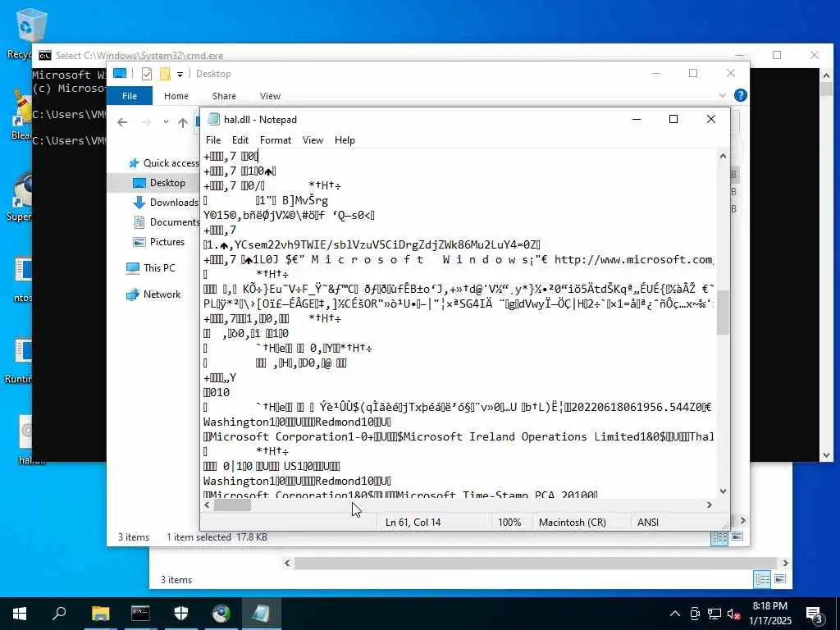This screenshot has height=630, width=840.
Task: Switch to Notepad in the taskbar
Action: (x=261, y=614)
